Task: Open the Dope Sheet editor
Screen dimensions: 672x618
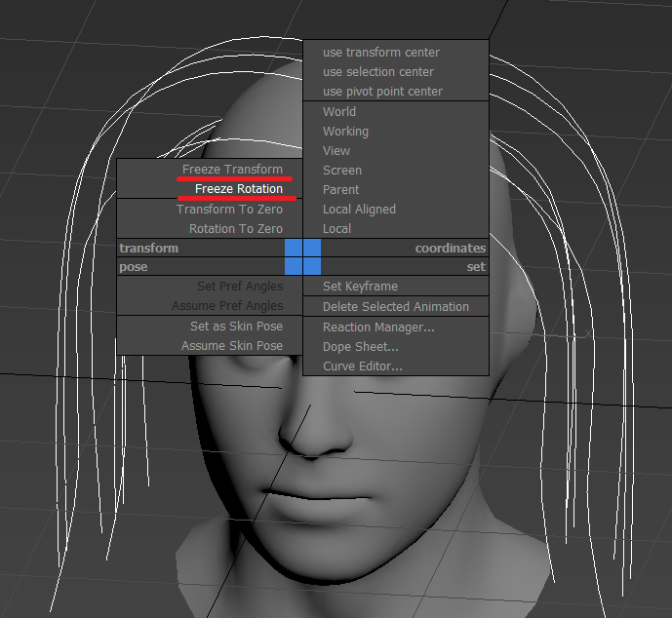Action: [360, 347]
